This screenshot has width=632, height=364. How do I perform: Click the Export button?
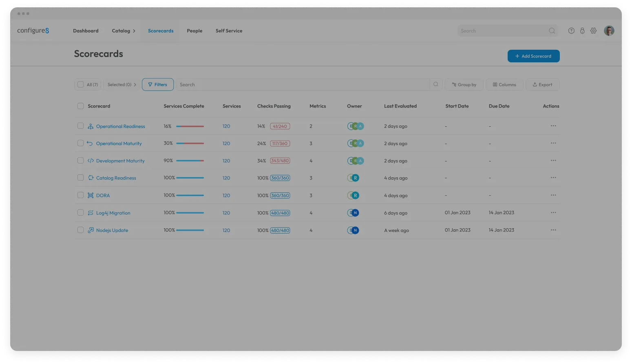pyautogui.click(x=542, y=85)
